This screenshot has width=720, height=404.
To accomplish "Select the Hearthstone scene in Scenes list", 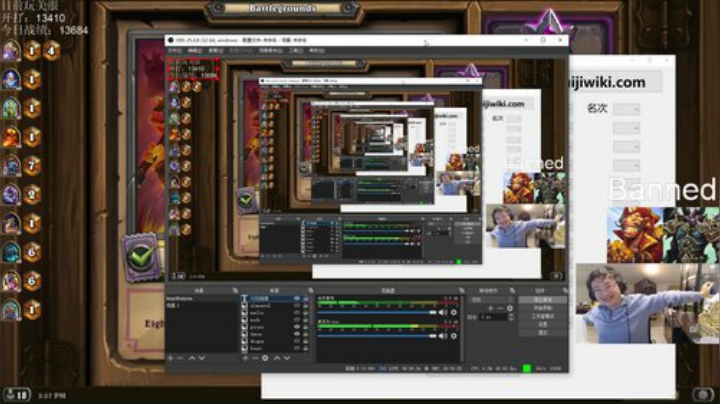I will click(202, 298).
